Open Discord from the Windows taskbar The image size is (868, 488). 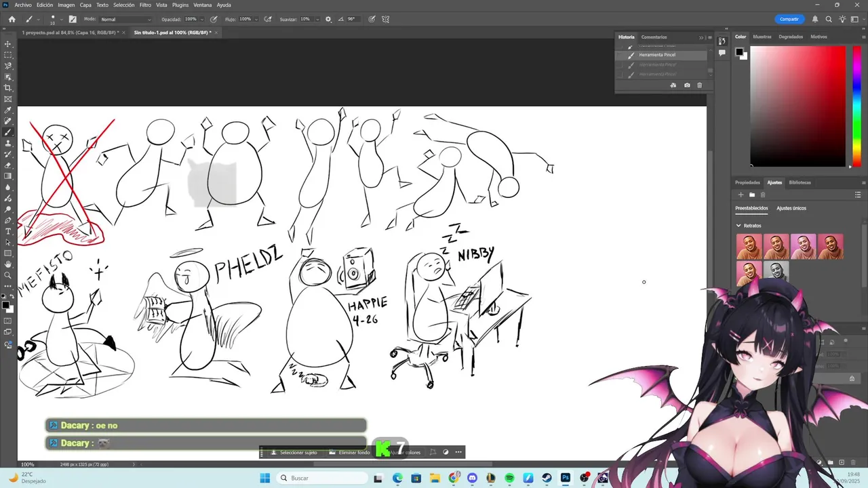pyautogui.click(x=472, y=478)
